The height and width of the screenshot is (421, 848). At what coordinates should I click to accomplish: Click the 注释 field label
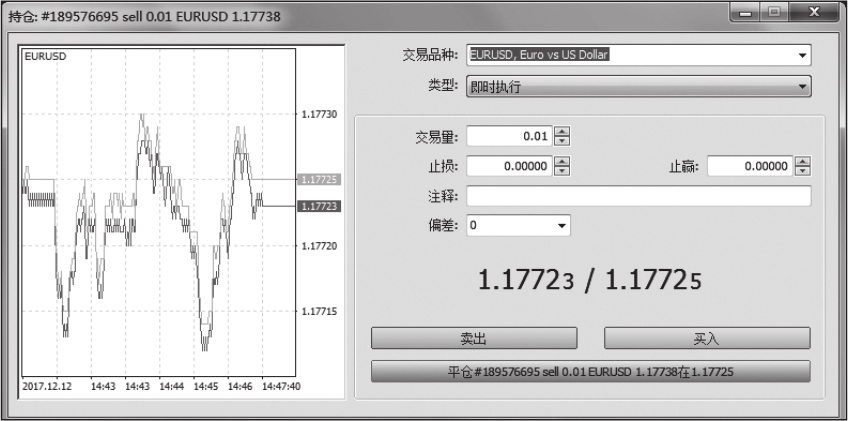pyautogui.click(x=443, y=196)
